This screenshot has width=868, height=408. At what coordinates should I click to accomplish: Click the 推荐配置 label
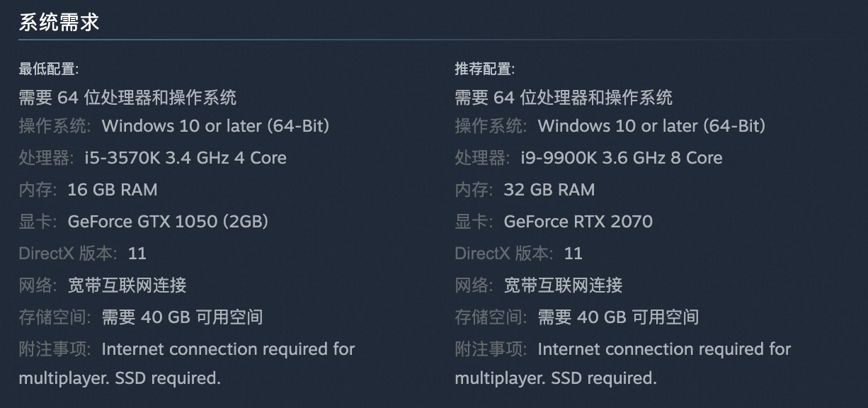484,69
